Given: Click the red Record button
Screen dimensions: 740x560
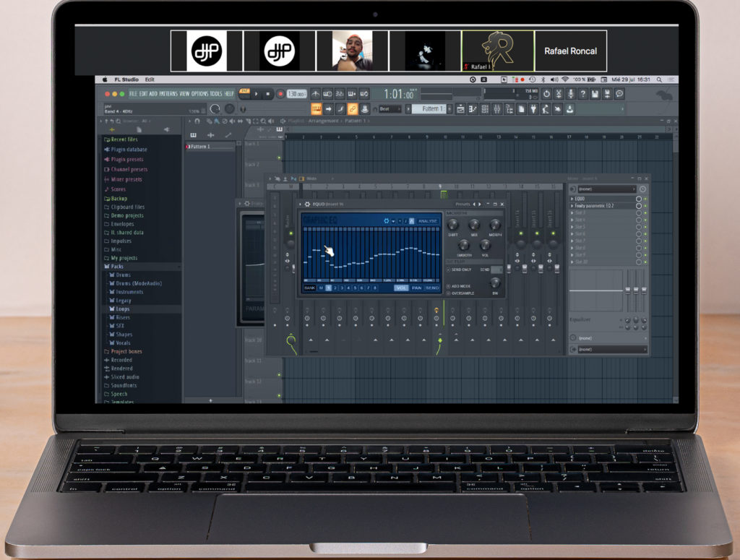Looking at the screenshot, I should (280, 94).
